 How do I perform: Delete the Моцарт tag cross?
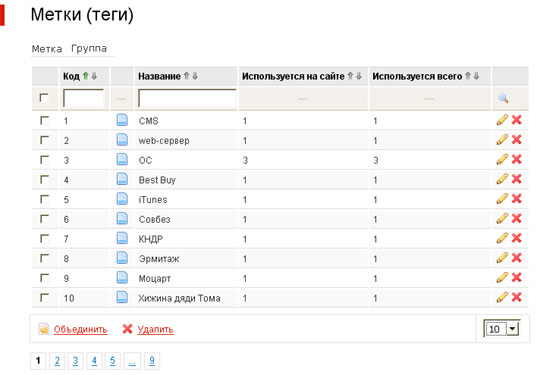click(516, 278)
